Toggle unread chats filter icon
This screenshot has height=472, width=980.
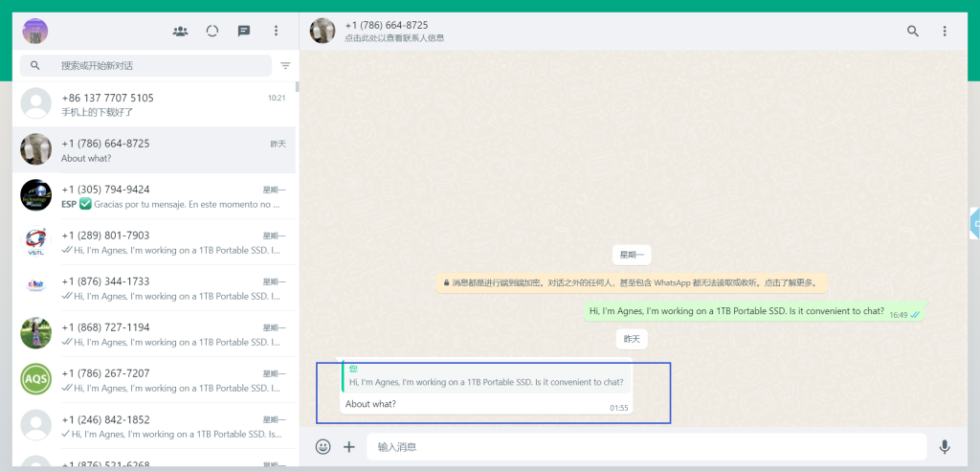[x=285, y=66]
